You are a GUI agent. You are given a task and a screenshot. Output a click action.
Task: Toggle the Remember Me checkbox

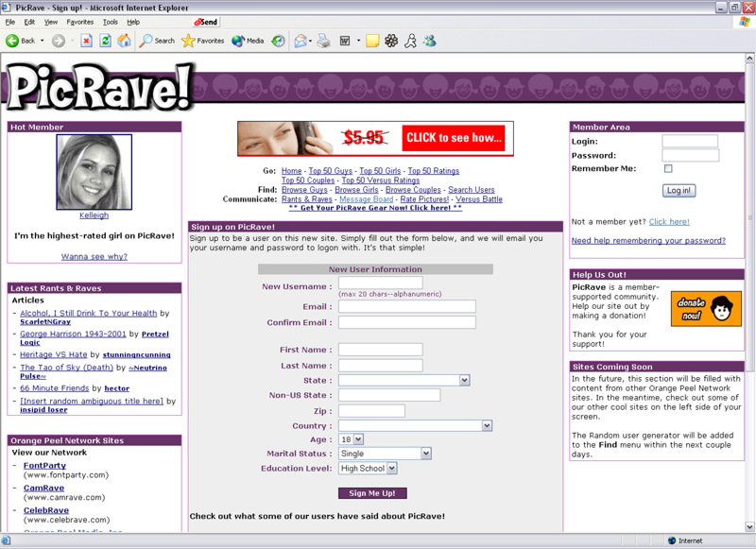coord(668,168)
